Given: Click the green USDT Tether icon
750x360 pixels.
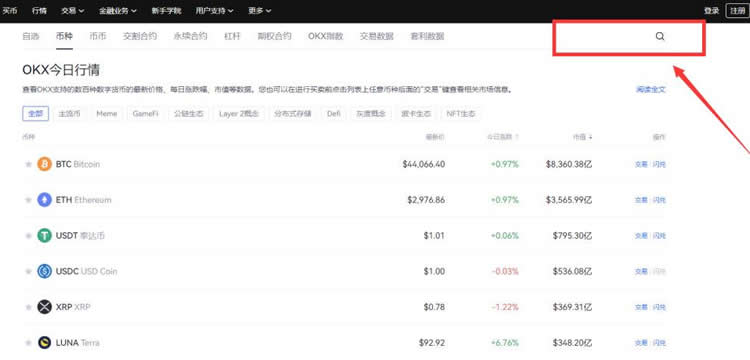Looking at the screenshot, I should pos(44,235).
